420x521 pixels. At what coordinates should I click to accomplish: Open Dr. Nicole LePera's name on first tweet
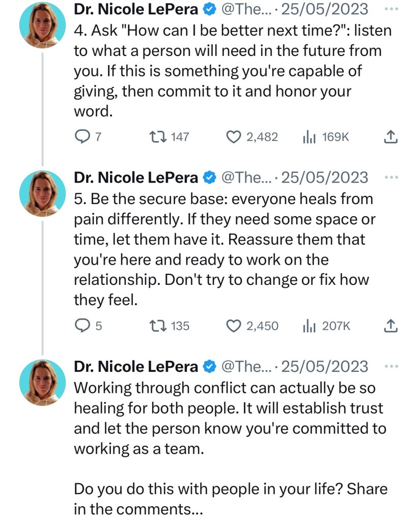tap(136, 9)
